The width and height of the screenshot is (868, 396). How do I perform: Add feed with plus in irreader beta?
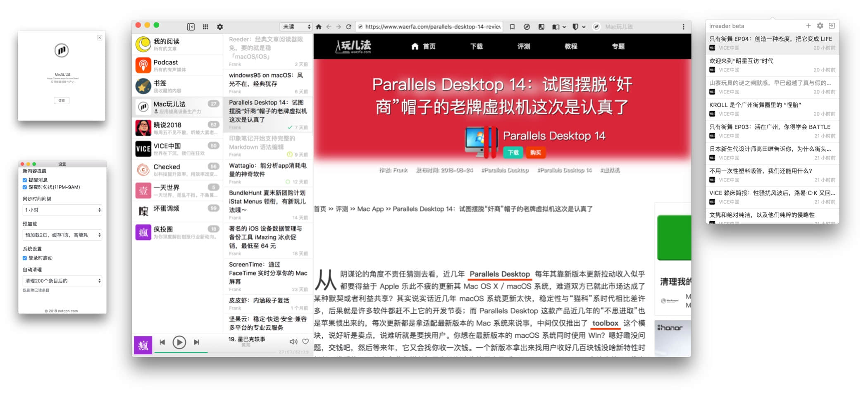coord(808,26)
